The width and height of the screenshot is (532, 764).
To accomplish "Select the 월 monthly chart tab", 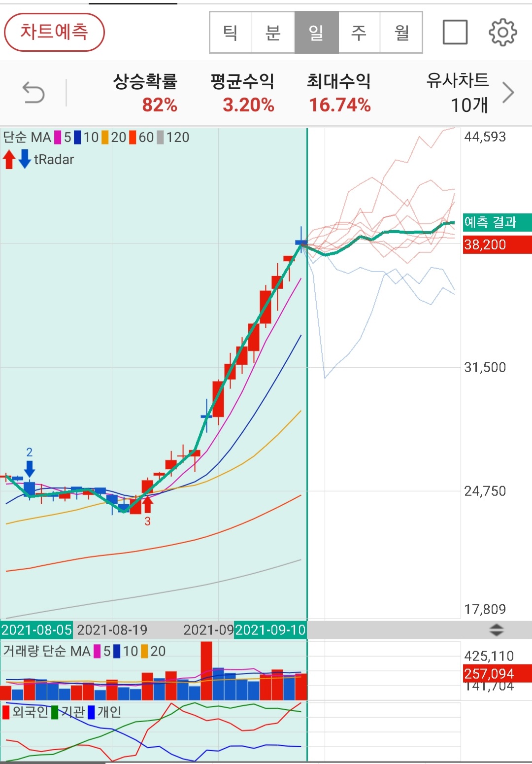I will click(x=401, y=33).
